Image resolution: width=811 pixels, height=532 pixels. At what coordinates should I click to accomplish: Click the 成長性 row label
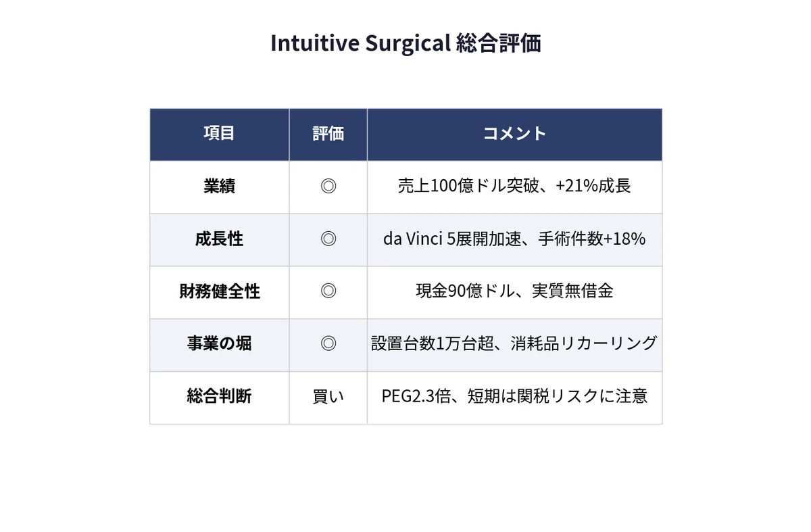coord(220,239)
